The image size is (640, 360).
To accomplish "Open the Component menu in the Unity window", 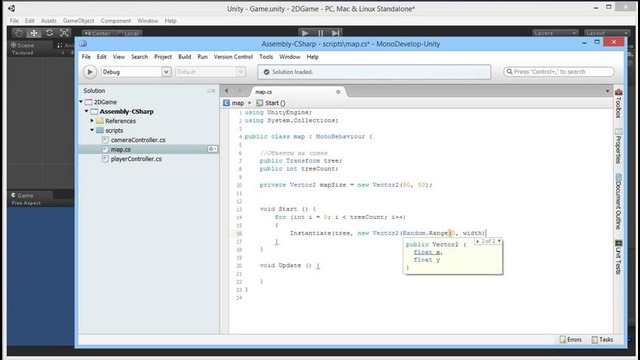I will pos(116,20).
